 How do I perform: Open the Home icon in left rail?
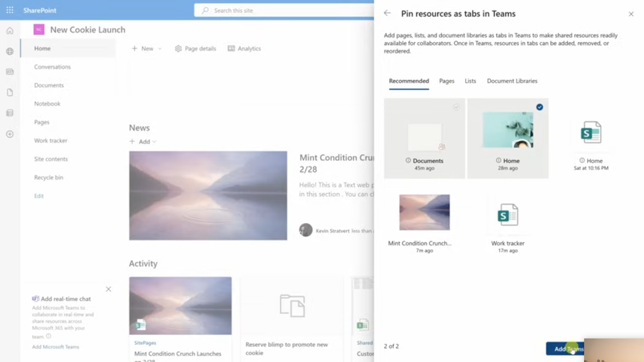(x=10, y=31)
